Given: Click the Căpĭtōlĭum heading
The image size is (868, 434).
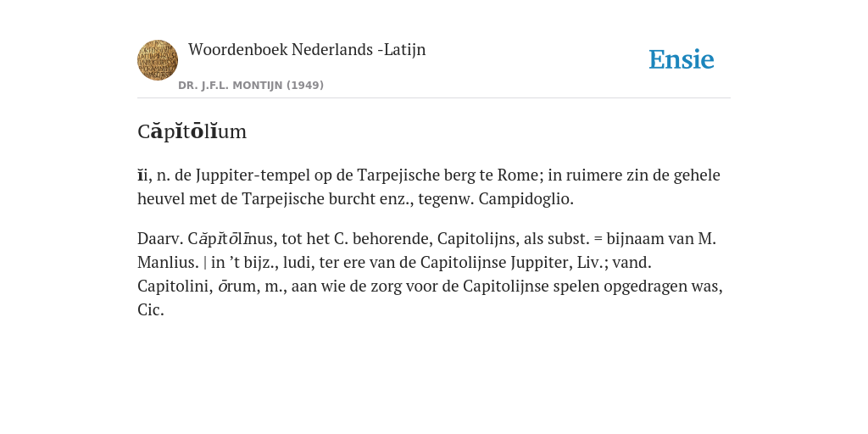Looking at the screenshot, I should click(x=192, y=131).
